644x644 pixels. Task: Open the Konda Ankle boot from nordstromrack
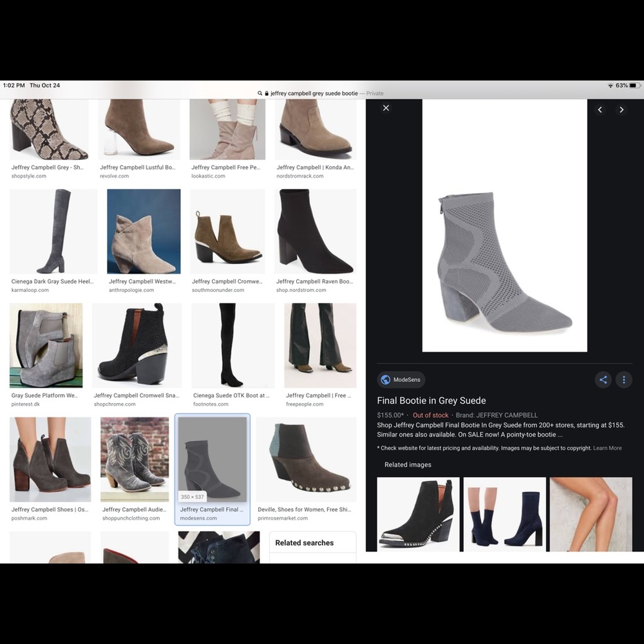coord(316,129)
